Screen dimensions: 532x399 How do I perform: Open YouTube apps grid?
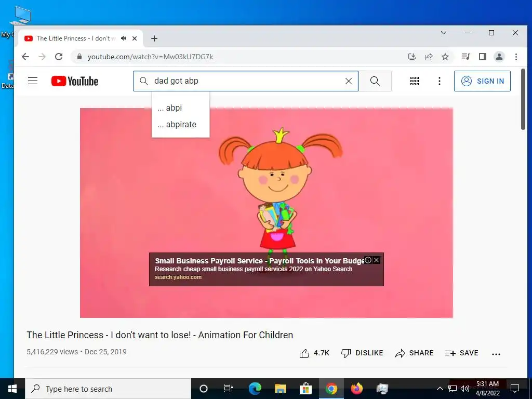pyautogui.click(x=414, y=81)
